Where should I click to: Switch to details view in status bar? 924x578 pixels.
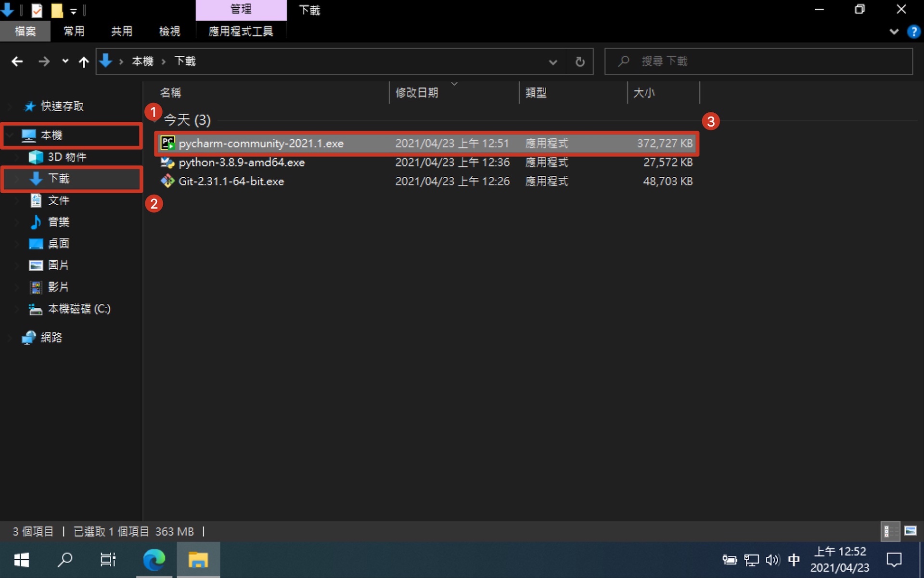pyautogui.click(x=890, y=531)
